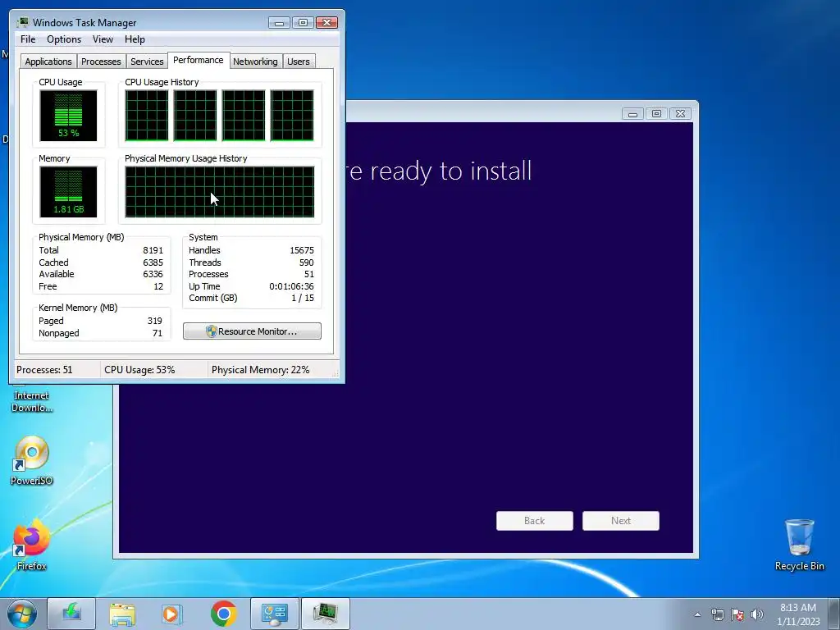This screenshot has height=630, width=840.
Task: Click status bar Processes: 51
Action: [44, 370]
